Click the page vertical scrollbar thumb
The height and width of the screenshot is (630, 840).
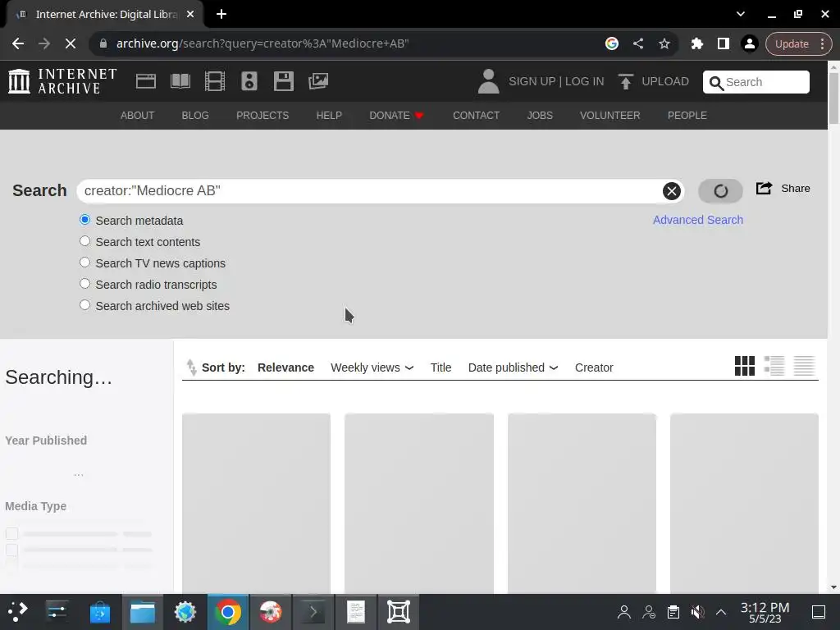tap(833, 98)
